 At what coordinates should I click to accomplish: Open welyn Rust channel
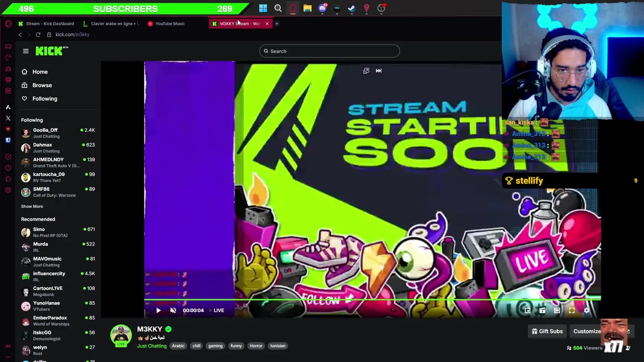[58, 350]
